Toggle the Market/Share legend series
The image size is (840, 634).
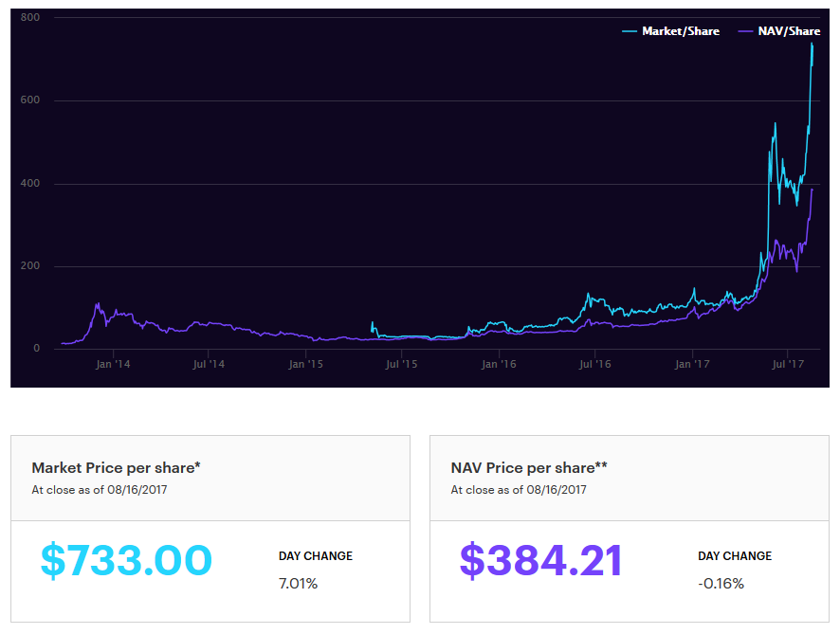(x=680, y=31)
